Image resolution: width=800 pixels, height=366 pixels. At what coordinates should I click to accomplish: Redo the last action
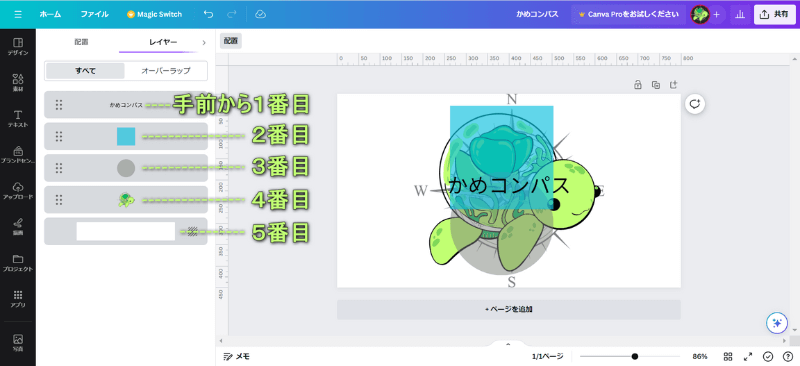coord(232,14)
